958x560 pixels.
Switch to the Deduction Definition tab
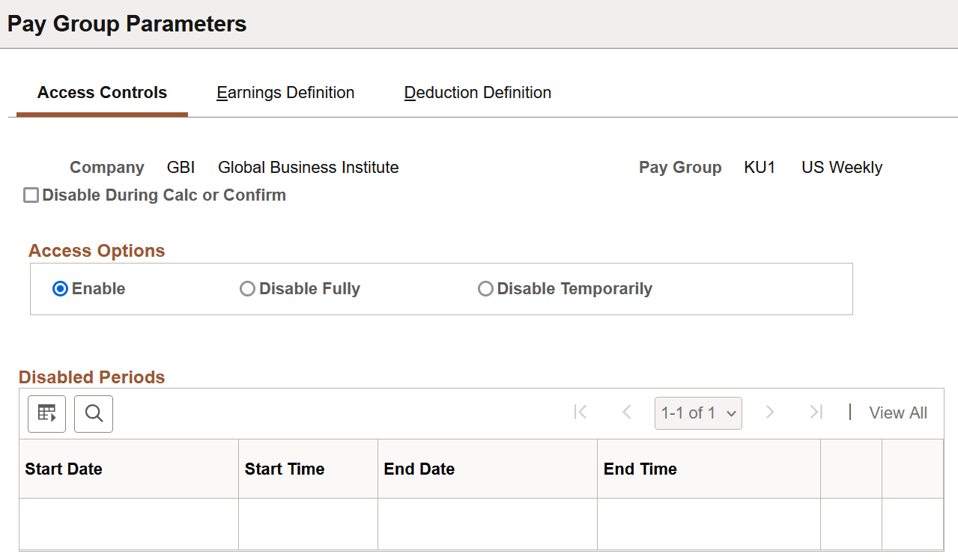pos(477,92)
